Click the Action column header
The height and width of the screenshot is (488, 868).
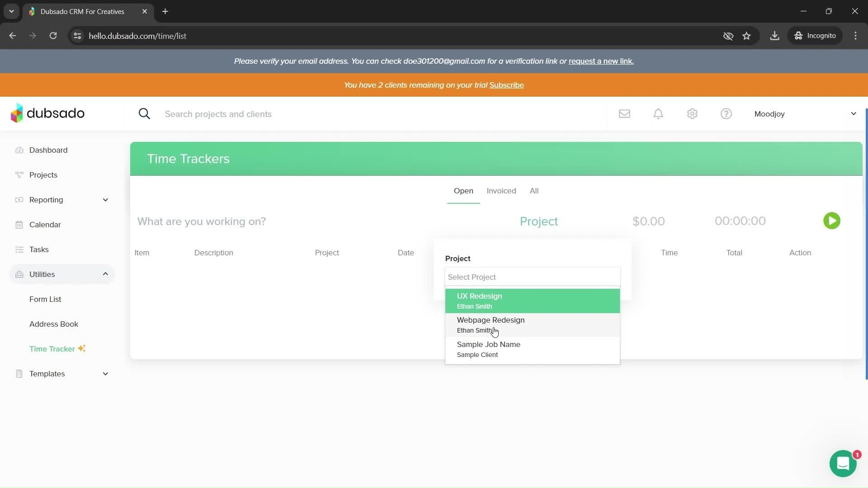(800, 253)
